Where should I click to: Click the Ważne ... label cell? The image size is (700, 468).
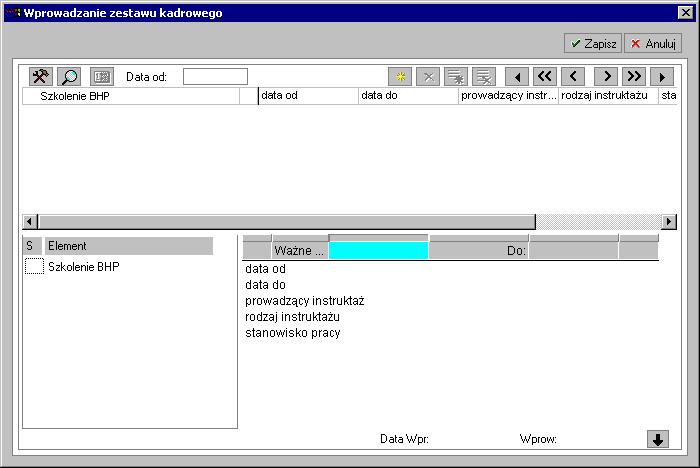pos(300,251)
